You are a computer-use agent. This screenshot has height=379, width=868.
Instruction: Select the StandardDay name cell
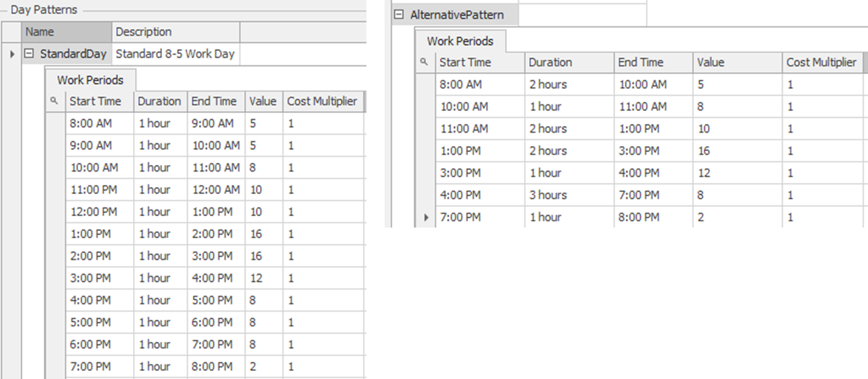click(x=67, y=54)
